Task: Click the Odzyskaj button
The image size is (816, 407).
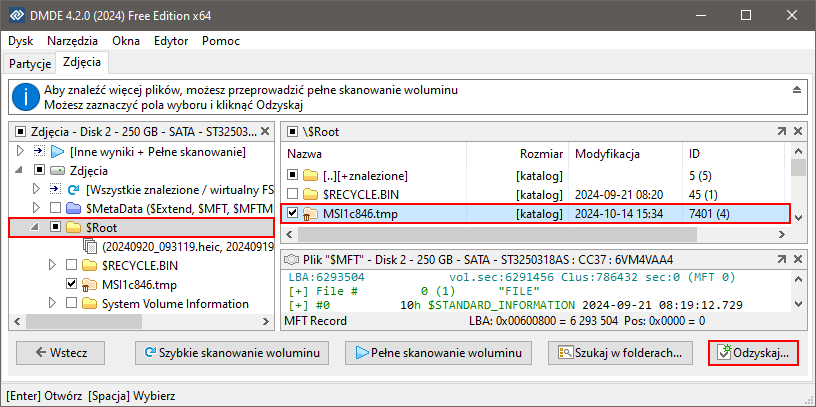Action: click(753, 352)
